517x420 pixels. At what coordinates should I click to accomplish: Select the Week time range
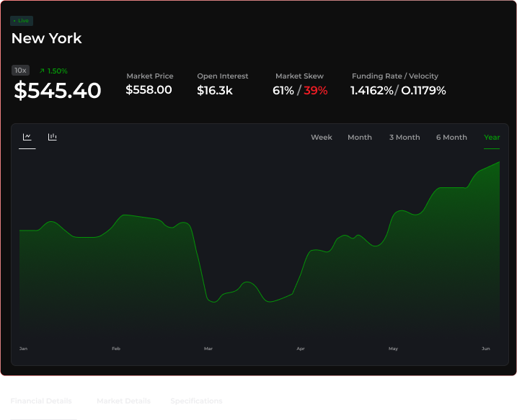tap(322, 138)
